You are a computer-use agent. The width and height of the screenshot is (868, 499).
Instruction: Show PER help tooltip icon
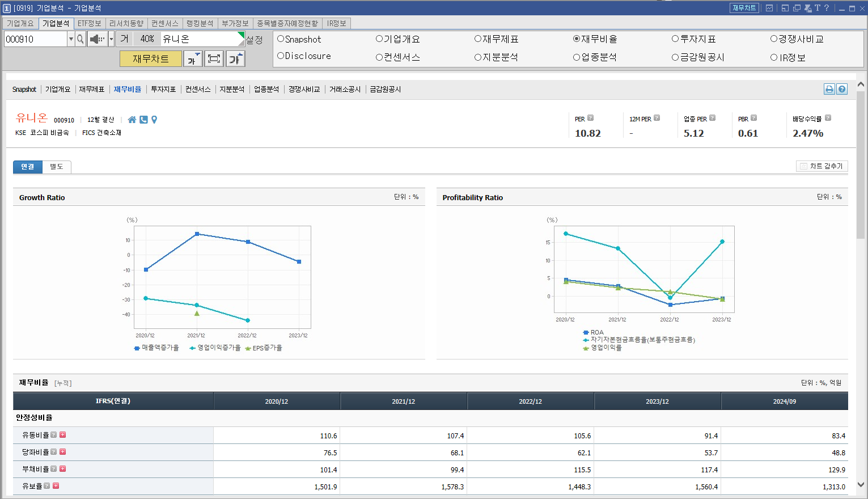(x=590, y=118)
